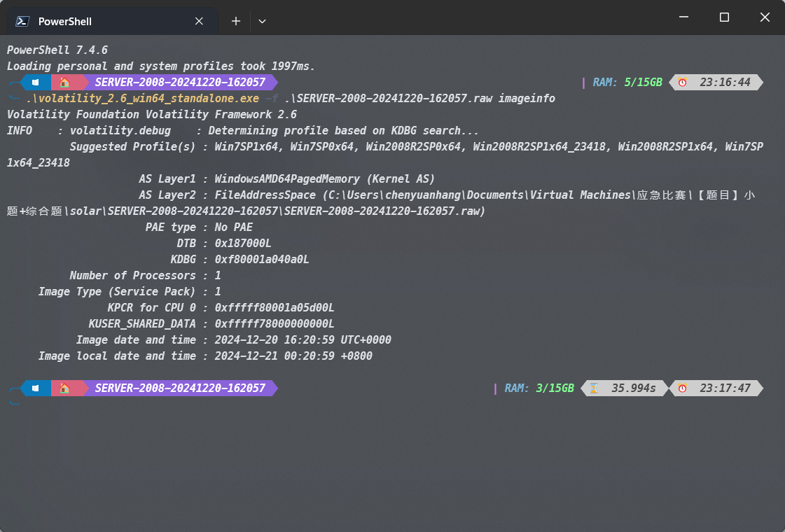Click the PowerShell tab icon
The image size is (785, 532).
pos(22,21)
